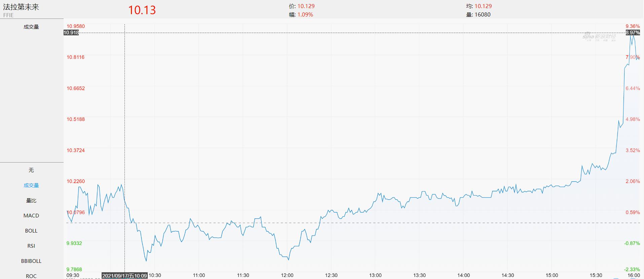The image size is (644, 279).
Task: Click the 16:00 time axis label
Action: pos(634,275)
